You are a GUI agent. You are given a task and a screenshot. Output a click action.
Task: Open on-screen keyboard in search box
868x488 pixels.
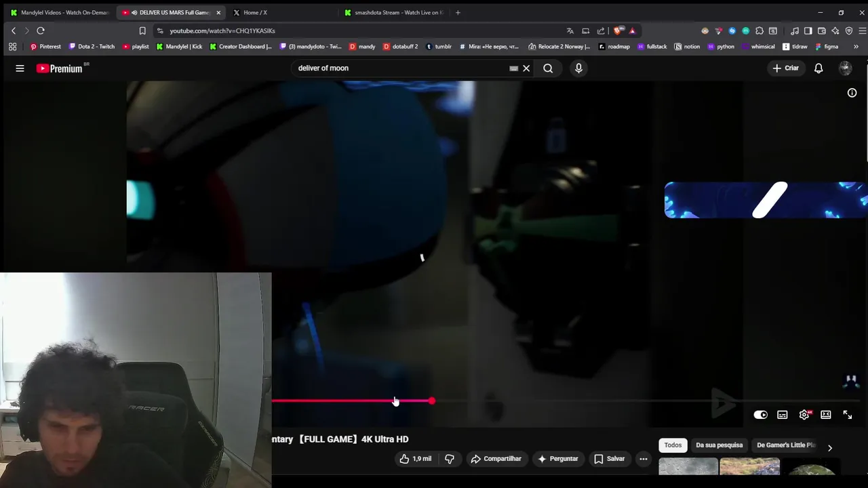click(x=513, y=68)
